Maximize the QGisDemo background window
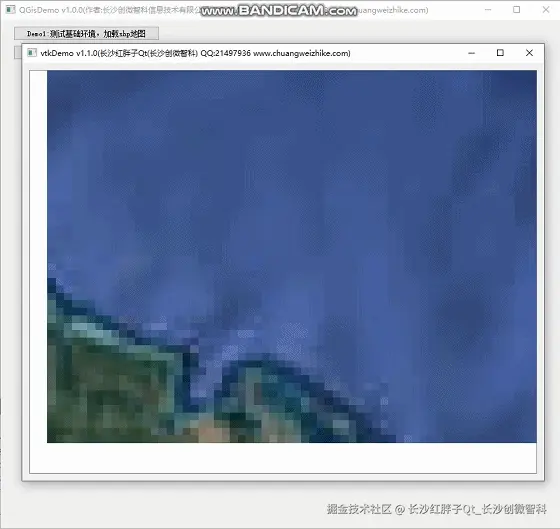Screen dimensions: 560x529 click(516, 10)
